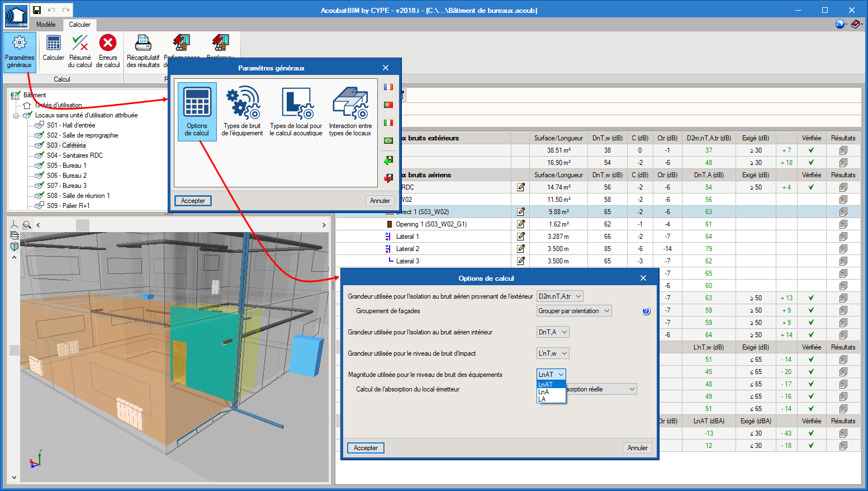Select Options de calcul in Paramètres généraux
Viewport: 868px width, 491px height.
pos(197,111)
